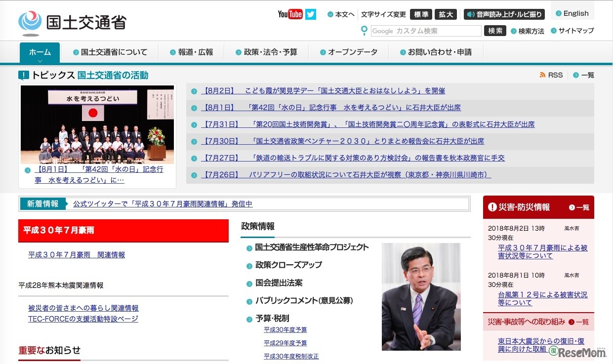
Task: Click the chevron next to 予算・税制
Action: point(249,319)
